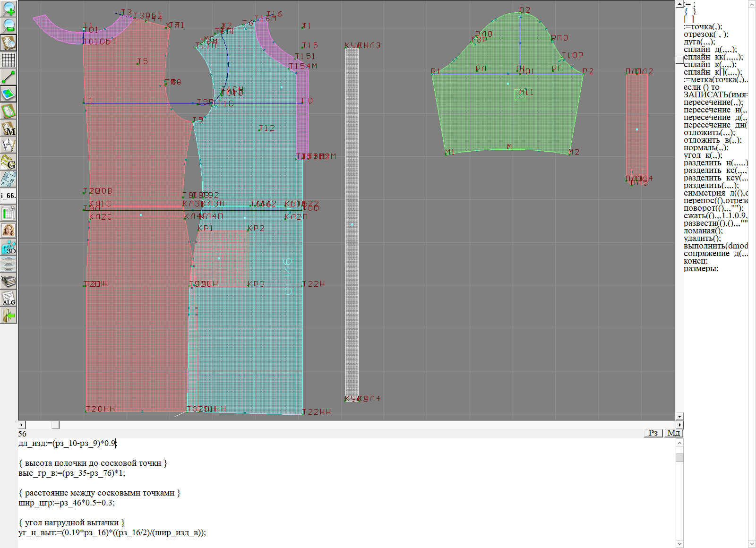The width and height of the screenshot is (756, 548).
Task: Click the stacked books library icon
Action: click(x=9, y=281)
